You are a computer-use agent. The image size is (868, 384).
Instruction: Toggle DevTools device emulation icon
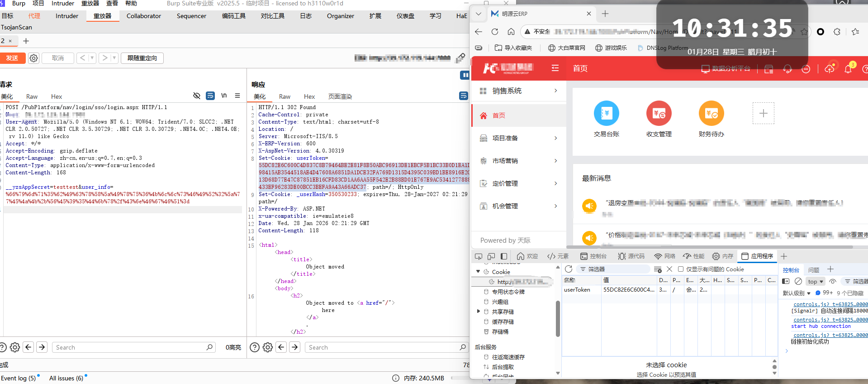tap(491, 256)
